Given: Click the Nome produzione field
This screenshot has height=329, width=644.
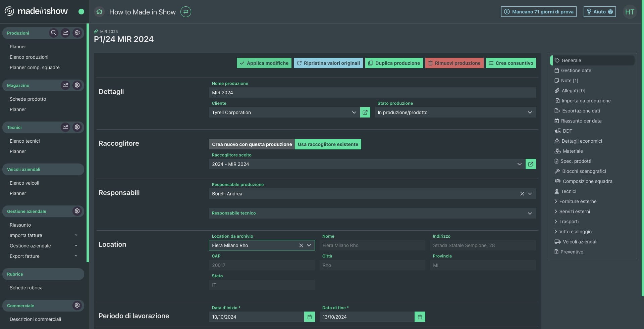Looking at the screenshot, I should click(372, 93).
